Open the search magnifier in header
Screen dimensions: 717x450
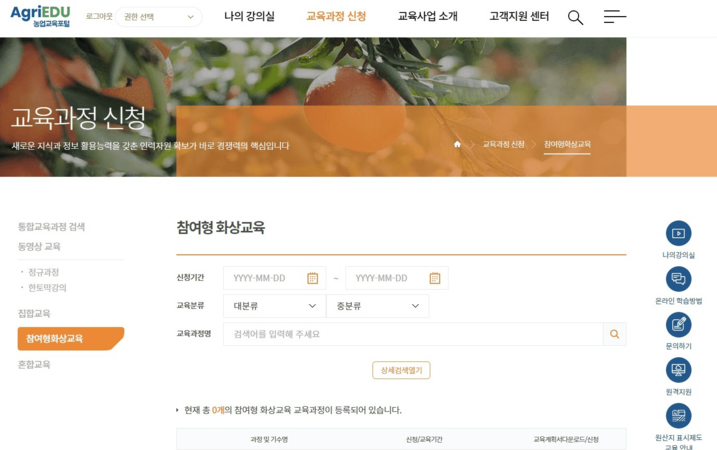pos(575,17)
